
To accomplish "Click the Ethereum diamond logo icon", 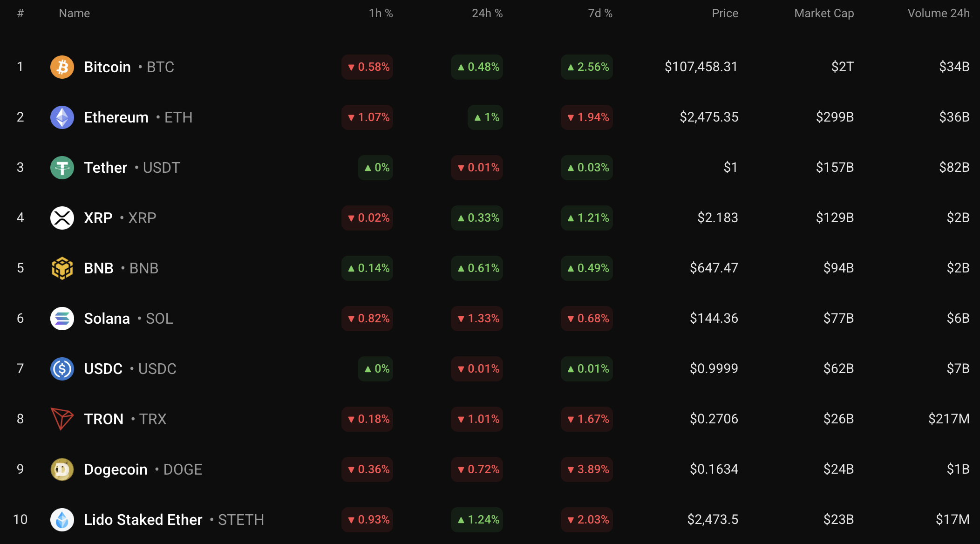I will (62, 117).
